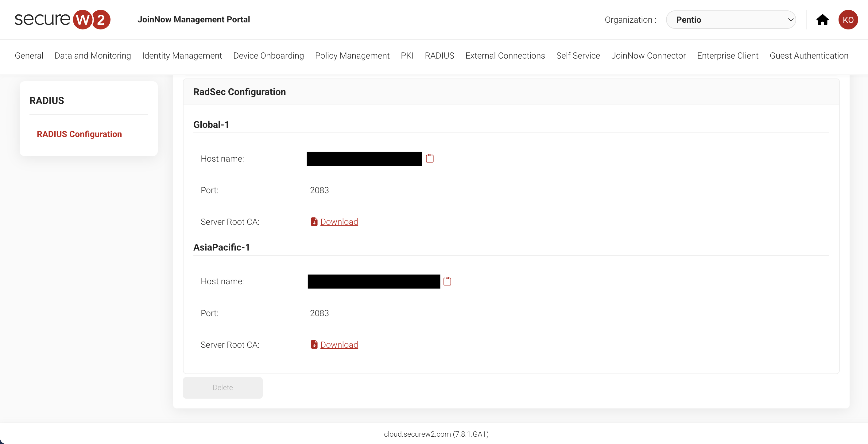Open the Guest Authentication menu

point(809,55)
